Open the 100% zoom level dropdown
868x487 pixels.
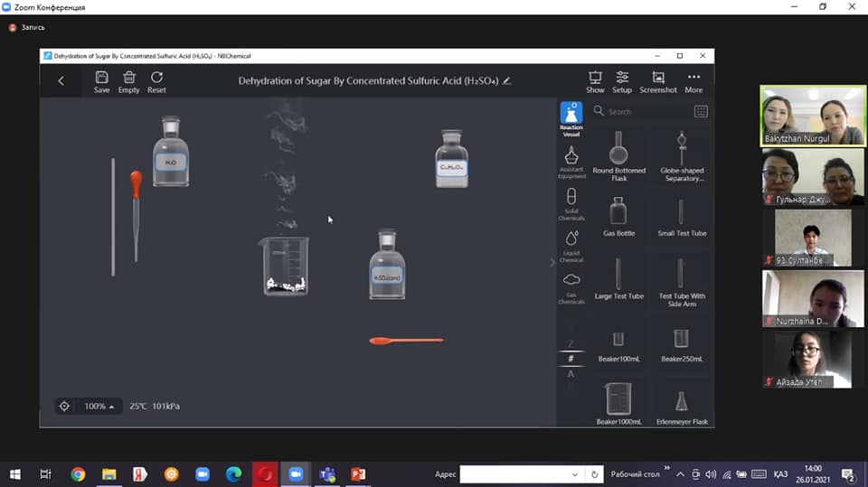pos(99,407)
